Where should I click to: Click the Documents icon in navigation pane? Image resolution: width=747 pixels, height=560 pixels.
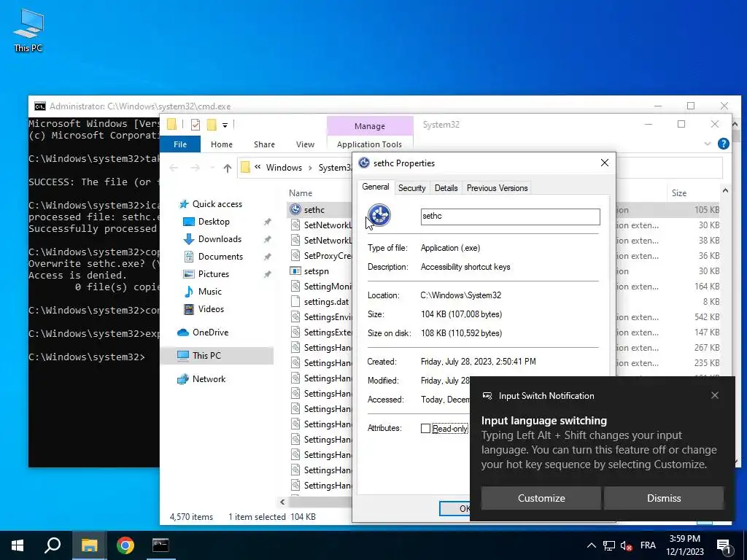189,257
